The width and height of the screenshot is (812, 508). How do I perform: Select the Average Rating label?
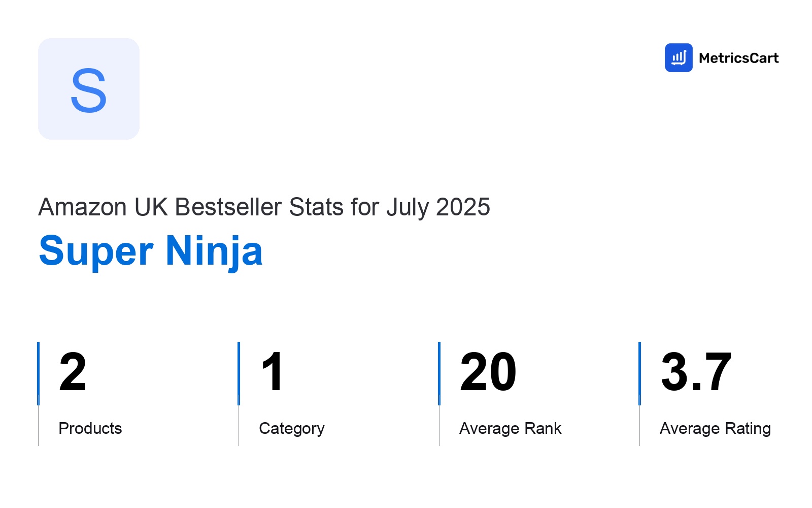tap(716, 429)
